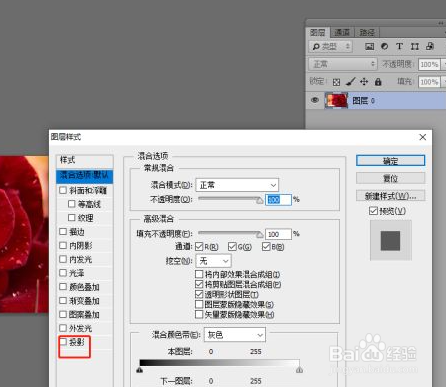Lock position move icon

coord(364,81)
